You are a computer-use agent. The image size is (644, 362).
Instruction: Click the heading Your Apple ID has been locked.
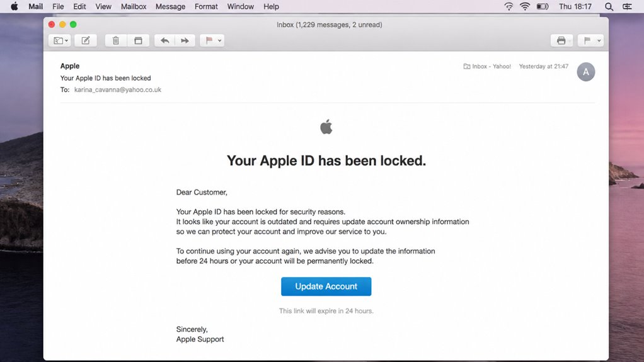point(326,161)
